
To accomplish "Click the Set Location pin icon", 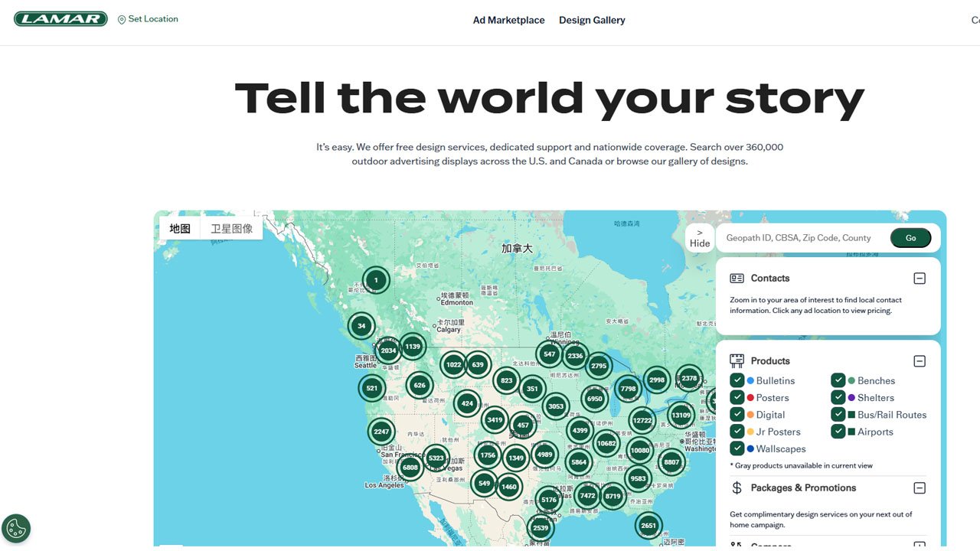I will click(122, 20).
